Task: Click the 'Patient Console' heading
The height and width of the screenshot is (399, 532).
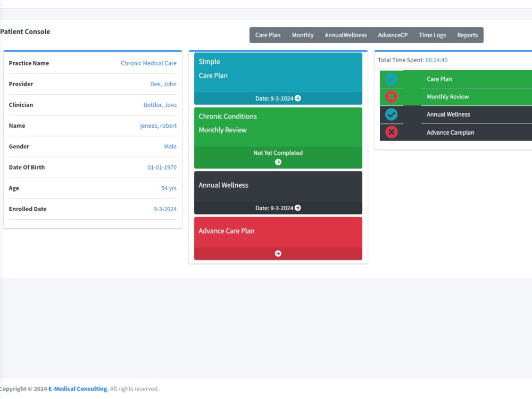Action: coord(25,31)
